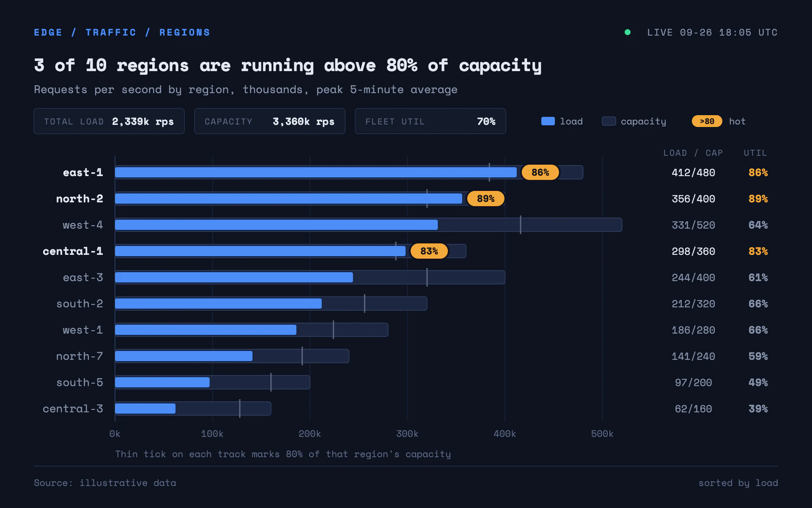Click the 64% util value for west-4
The height and width of the screenshot is (508, 812).
pos(758,225)
